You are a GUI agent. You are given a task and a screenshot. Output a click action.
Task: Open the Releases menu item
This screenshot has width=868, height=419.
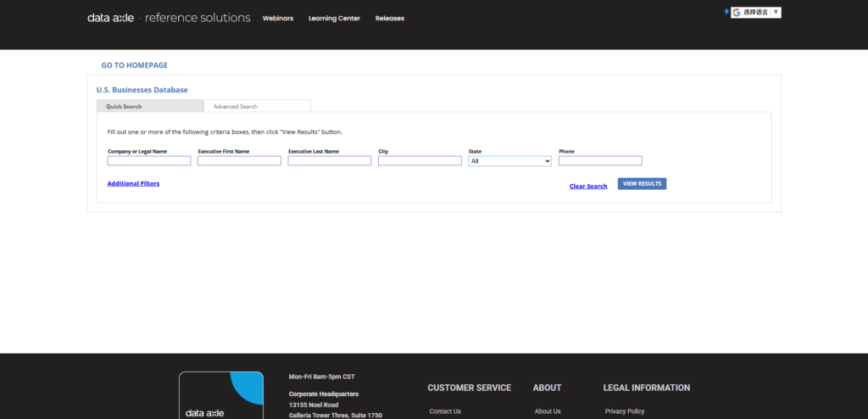(390, 19)
